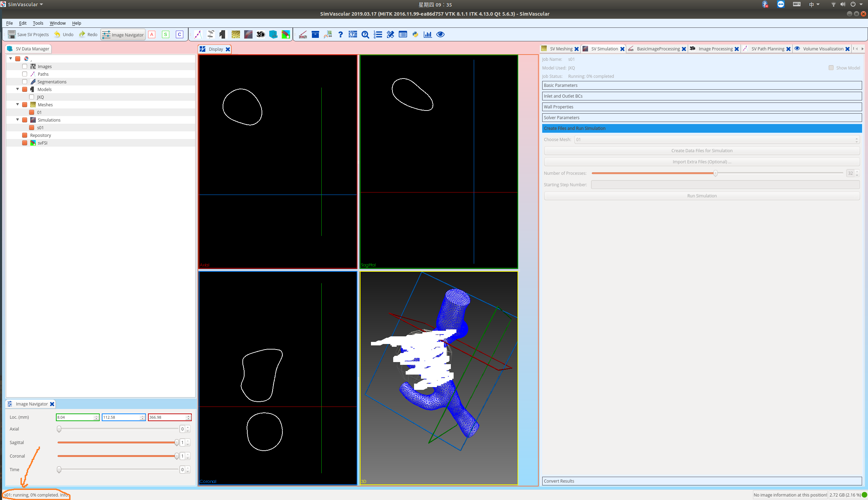
Task: Collapse the Models tree branch
Action: click(17, 89)
